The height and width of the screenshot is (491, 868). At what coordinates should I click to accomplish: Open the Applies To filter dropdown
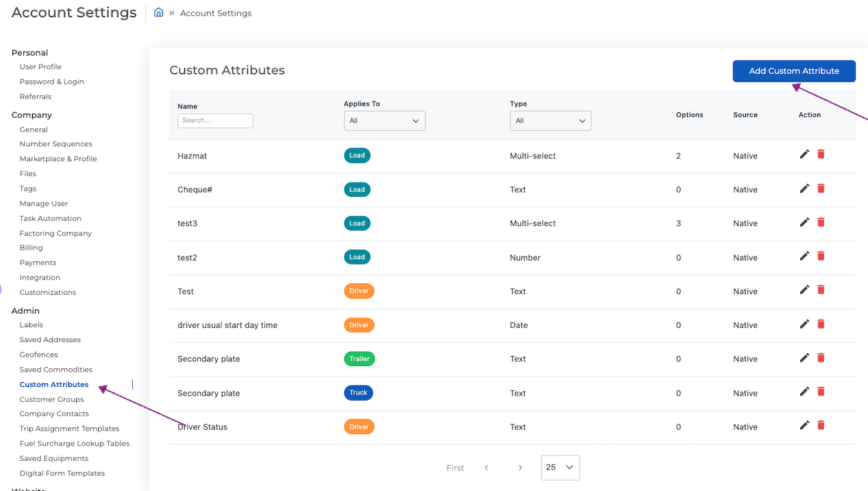point(384,121)
